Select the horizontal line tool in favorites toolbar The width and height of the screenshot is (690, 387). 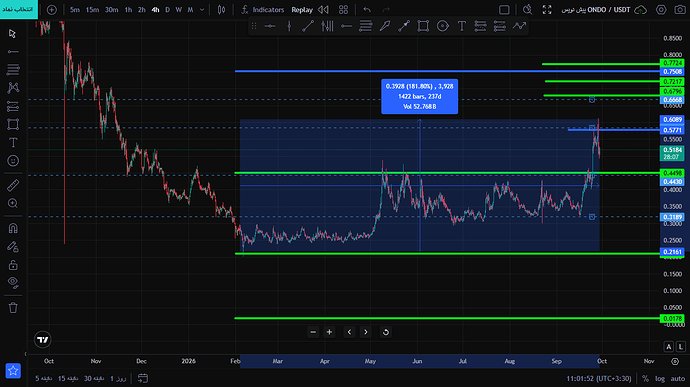point(270,26)
